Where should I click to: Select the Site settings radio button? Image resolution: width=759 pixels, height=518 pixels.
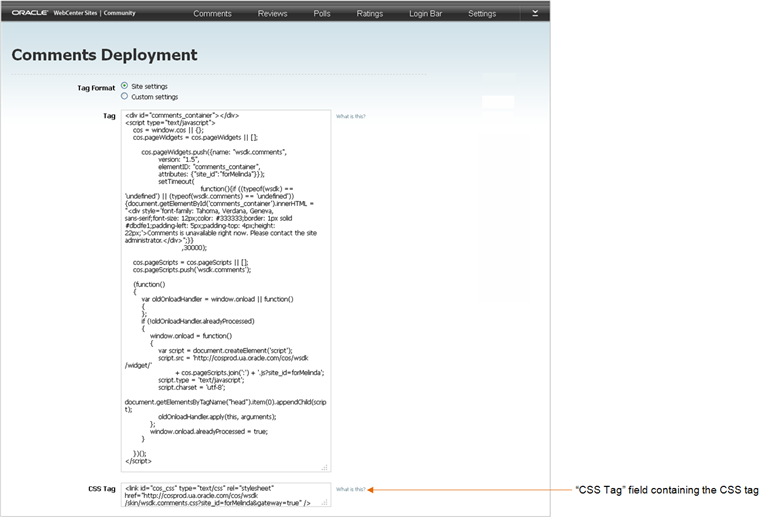point(124,86)
